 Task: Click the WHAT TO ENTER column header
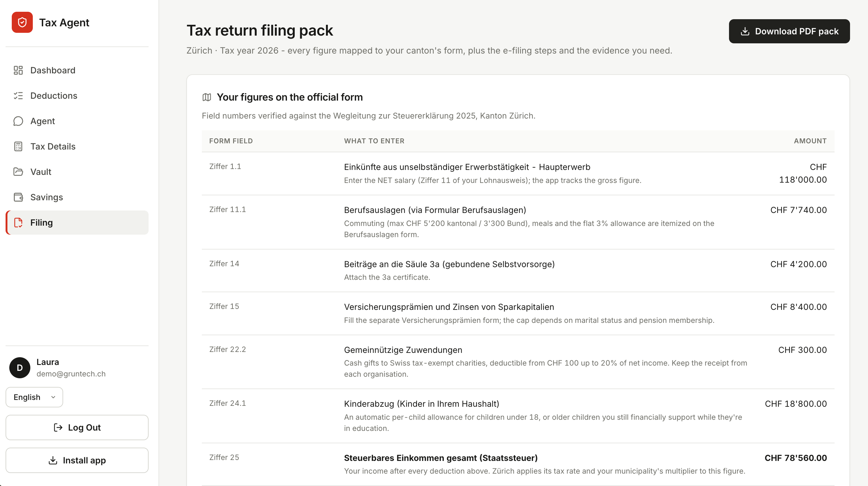374,141
